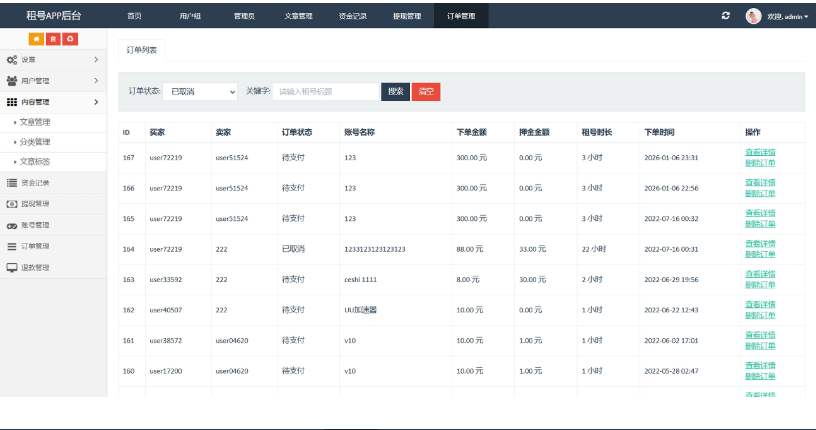This screenshot has width=816, height=430.
Task: Select the 订单列表 tab
Action: [x=142, y=50]
